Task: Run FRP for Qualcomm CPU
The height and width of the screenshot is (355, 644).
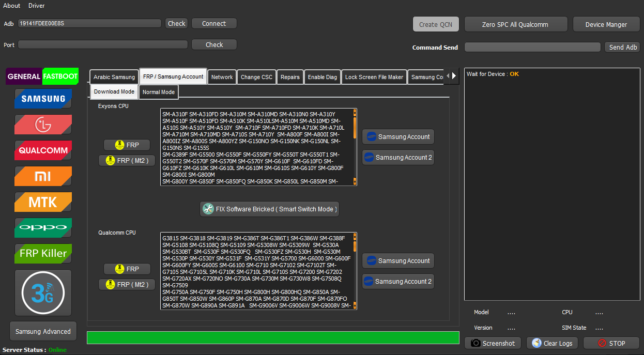Action: click(127, 269)
